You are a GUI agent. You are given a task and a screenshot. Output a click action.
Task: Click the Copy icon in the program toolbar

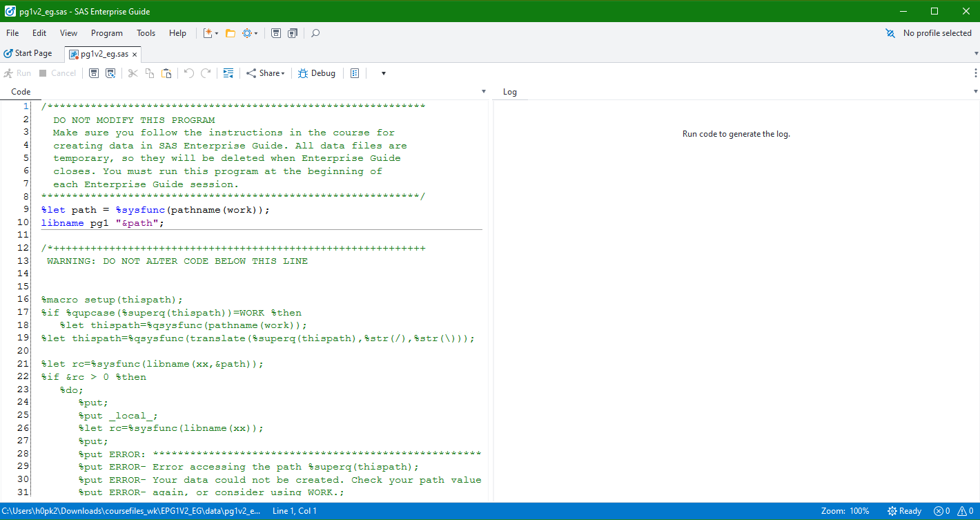(149, 73)
